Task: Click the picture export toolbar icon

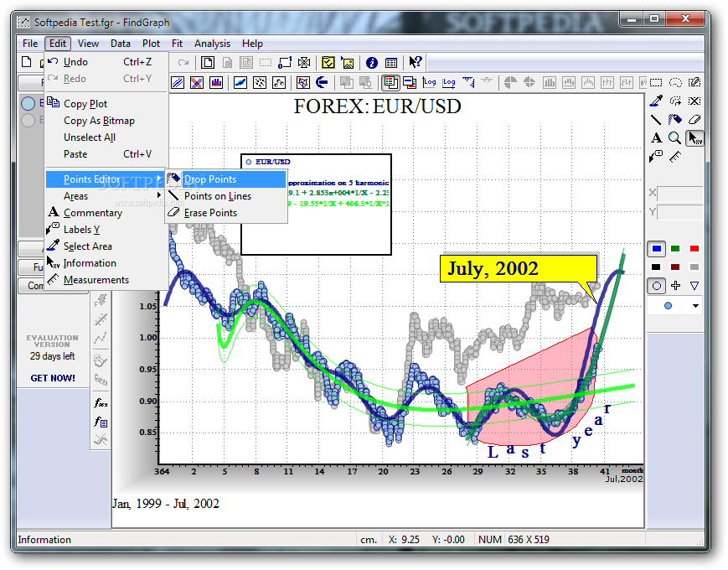Action: click(x=348, y=63)
